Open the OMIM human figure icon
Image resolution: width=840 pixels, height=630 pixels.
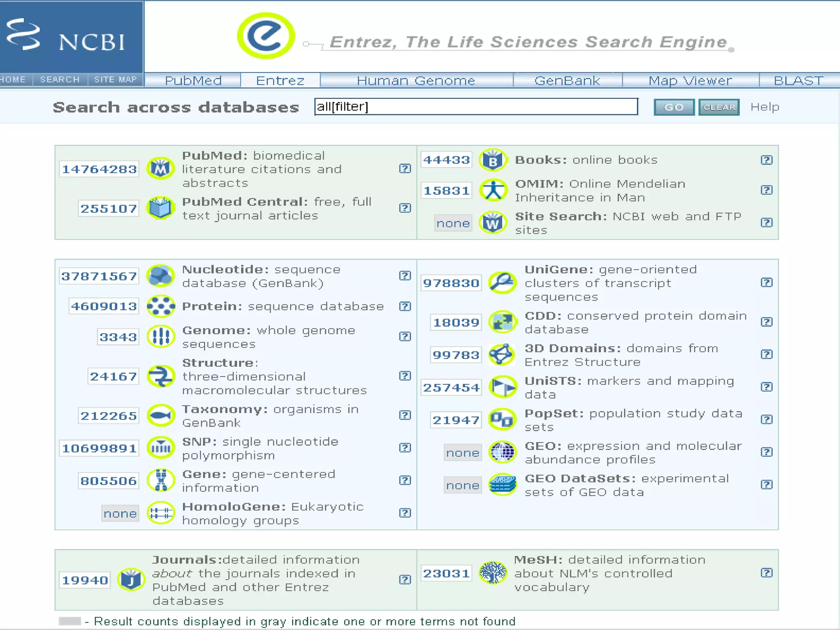pos(493,190)
